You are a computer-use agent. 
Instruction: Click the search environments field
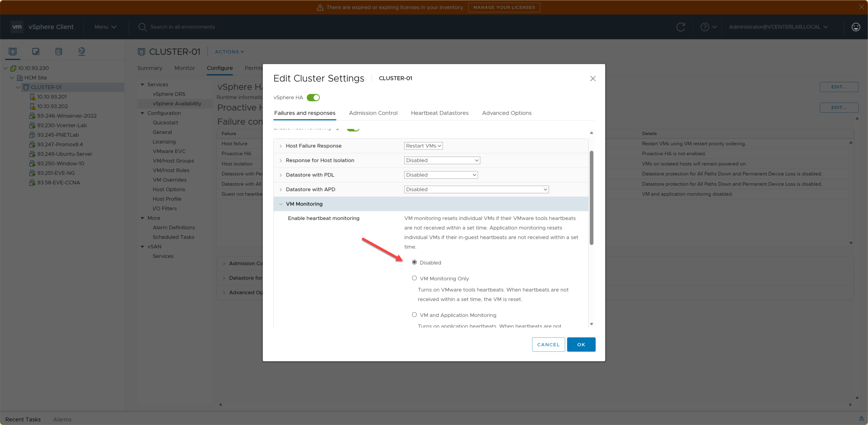pyautogui.click(x=182, y=27)
